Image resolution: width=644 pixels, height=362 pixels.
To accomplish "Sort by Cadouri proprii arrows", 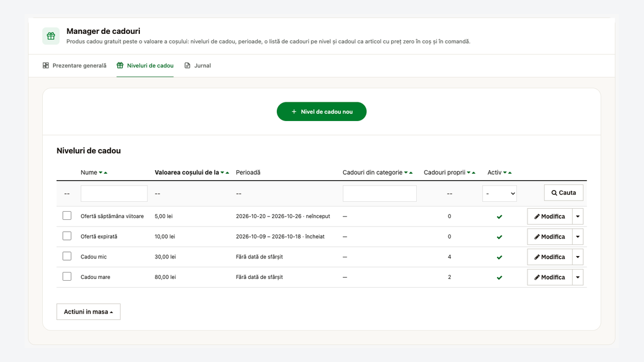I will tap(471, 173).
